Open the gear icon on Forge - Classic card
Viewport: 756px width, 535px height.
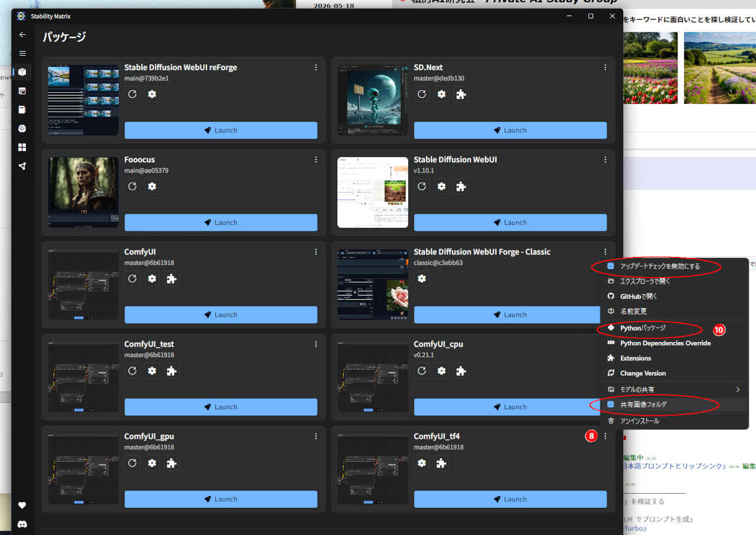(x=422, y=278)
